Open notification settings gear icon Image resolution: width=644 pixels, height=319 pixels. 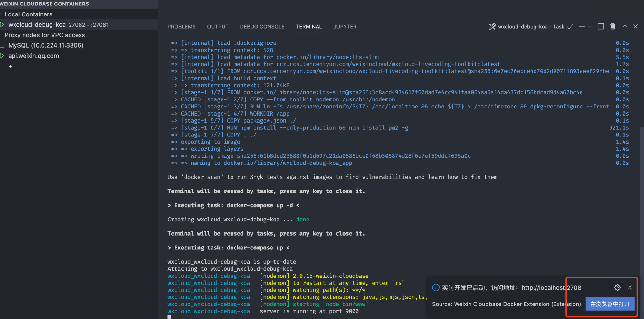pos(618,287)
